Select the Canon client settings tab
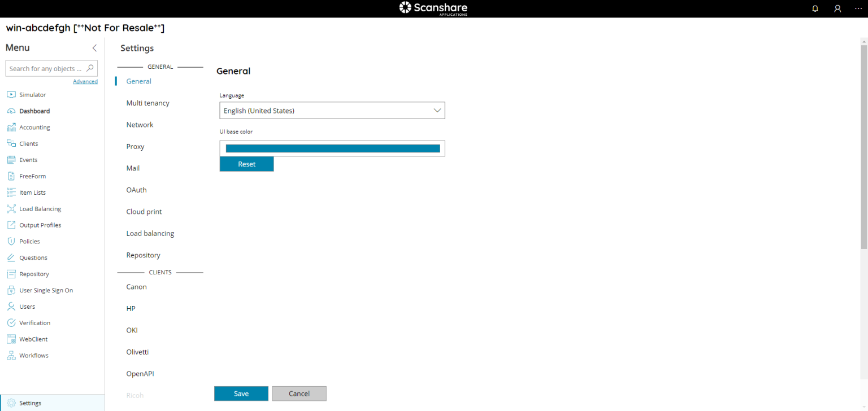Viewport: 868px width, 411px height. pos(136,287)
